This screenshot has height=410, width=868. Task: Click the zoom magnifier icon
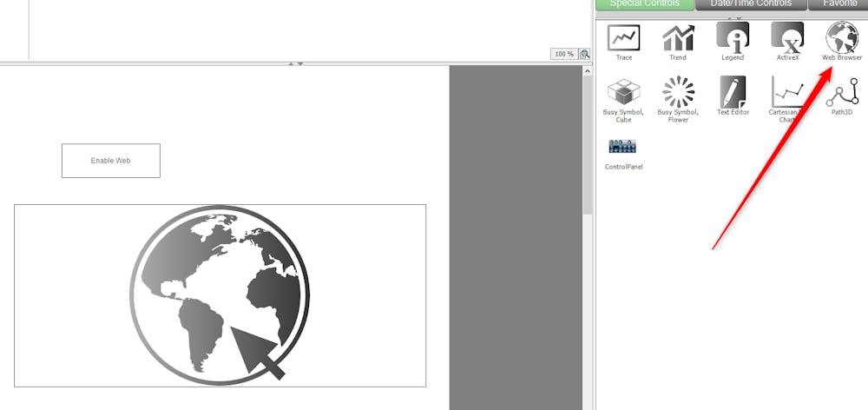coord(585,54)
